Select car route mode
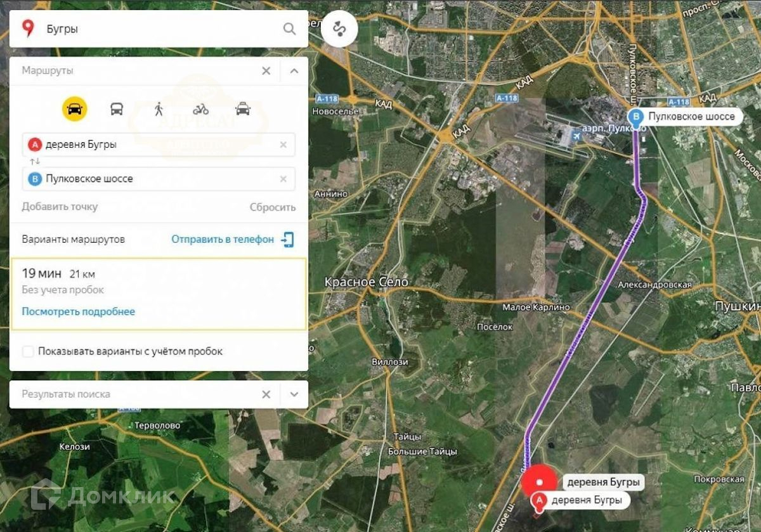761x532 pixels. tap(75, 109)
